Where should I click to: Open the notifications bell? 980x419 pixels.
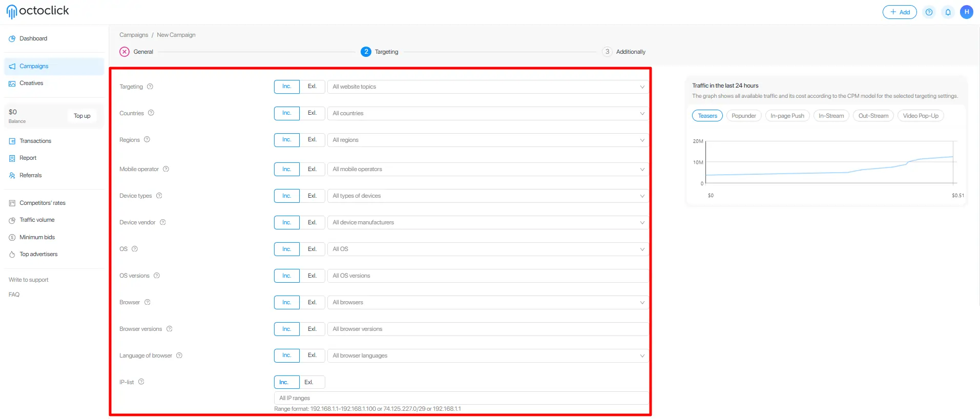[x=948, y=12]
